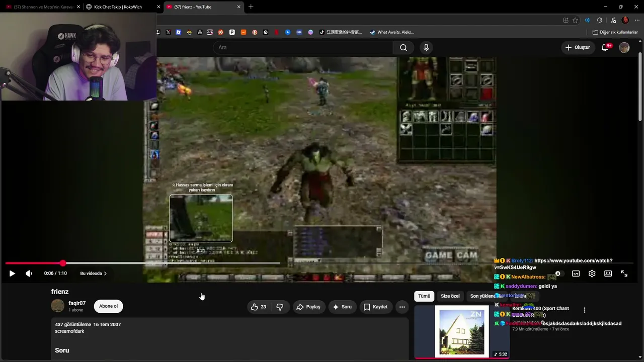Click the red video progress bar handle
The height and width of the screenshot is (362, 644).
pyautogui.click(x=63, y=263)
